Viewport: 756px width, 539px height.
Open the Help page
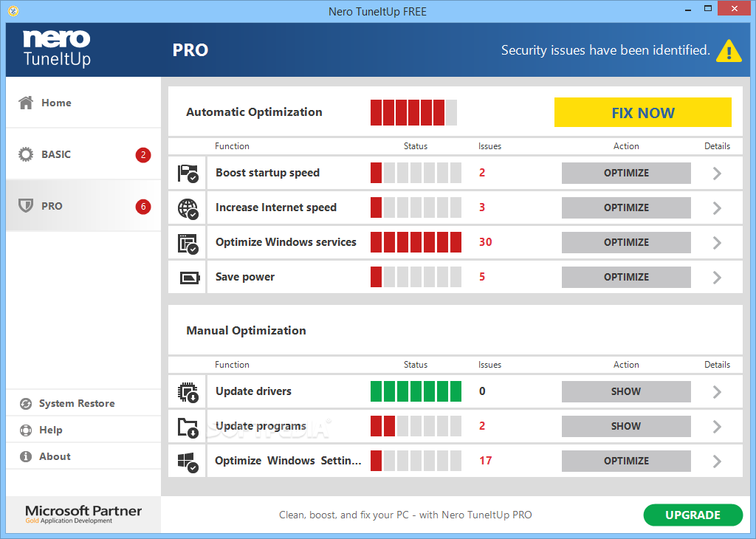point(83,430)
